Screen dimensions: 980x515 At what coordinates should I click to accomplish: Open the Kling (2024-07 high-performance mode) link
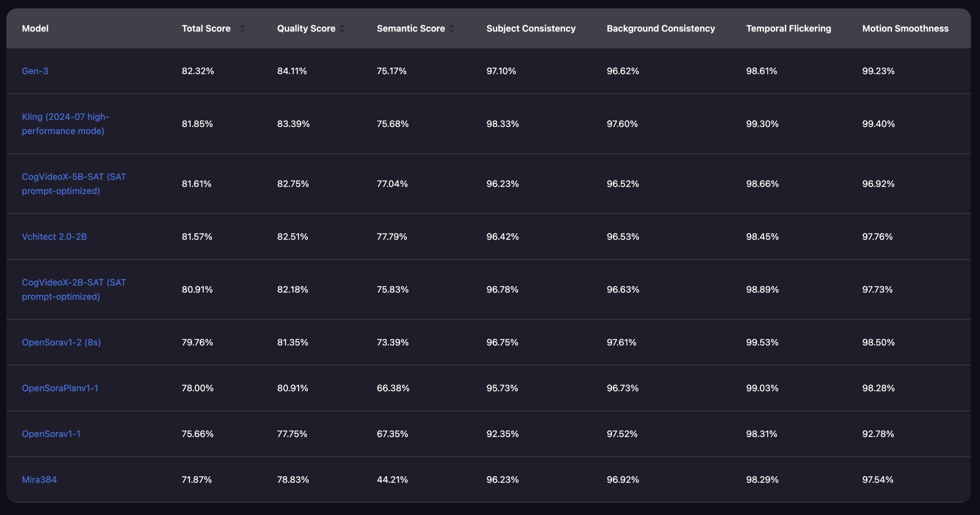65,124
